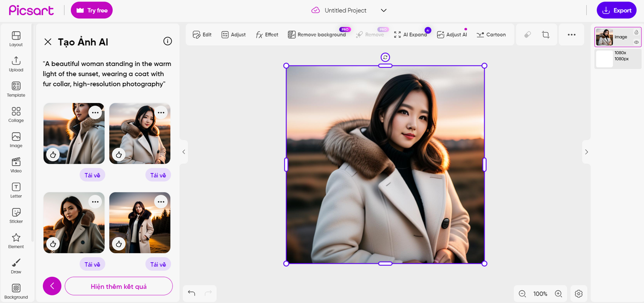
Task: Apply the Cartoon effect
Action: point(491,35)
